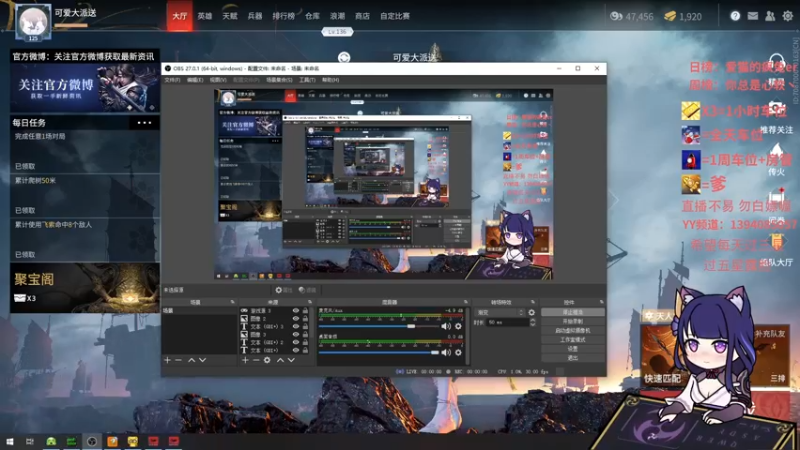Toggle lock on the 游戏源 3 source
This screenshot has width=800, height=450.
coord(305,311)
